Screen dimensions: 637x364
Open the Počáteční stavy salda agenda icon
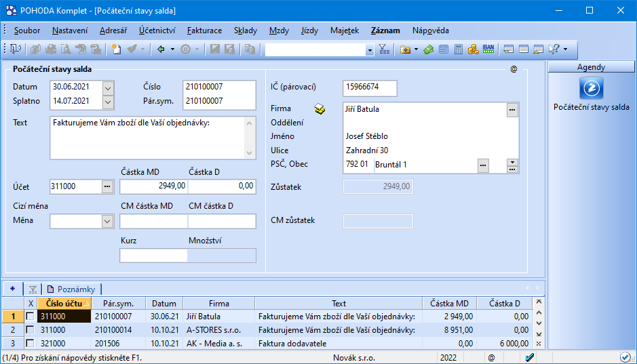[x=591, y=88]
